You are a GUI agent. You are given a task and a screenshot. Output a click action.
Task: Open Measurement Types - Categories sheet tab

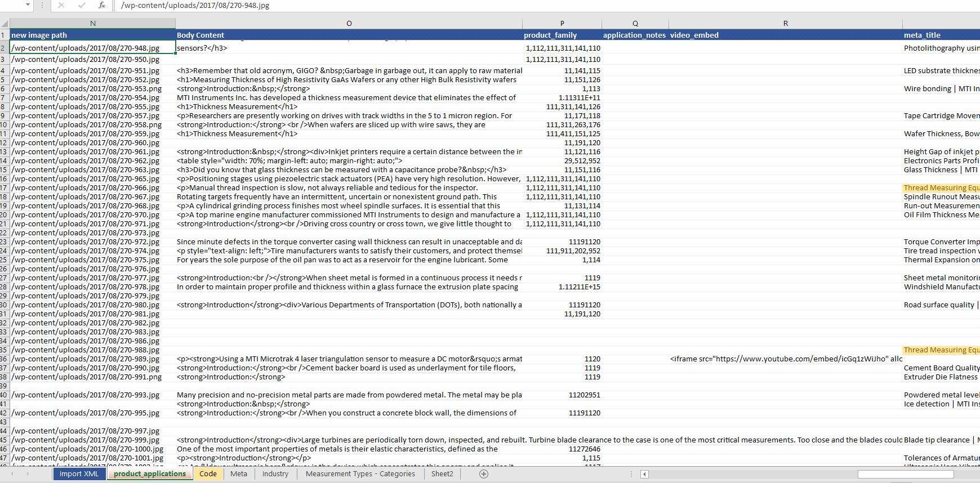(x=360, y=474)
